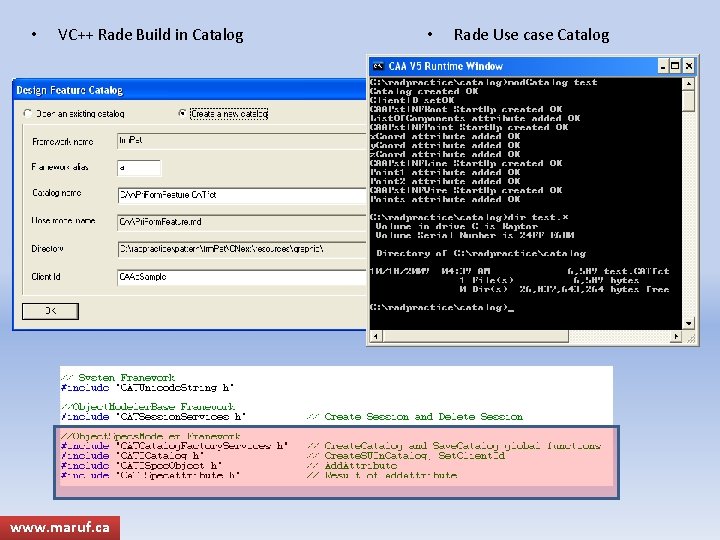This screenshot has width=720, height=540.
Task: Click the Framework alias input field
Action: tap(139, 168)
